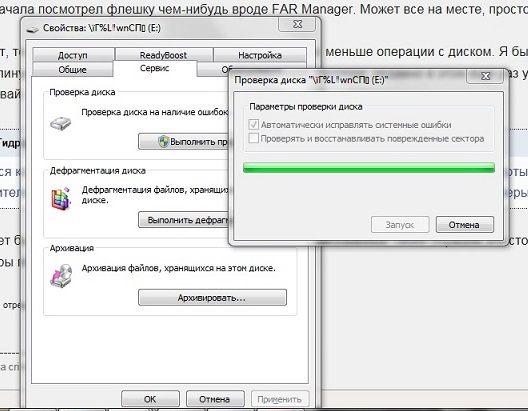Screen dimensions: 528x411
Task: Switch to the Доступ tab
Action: (x=73, y=55)
